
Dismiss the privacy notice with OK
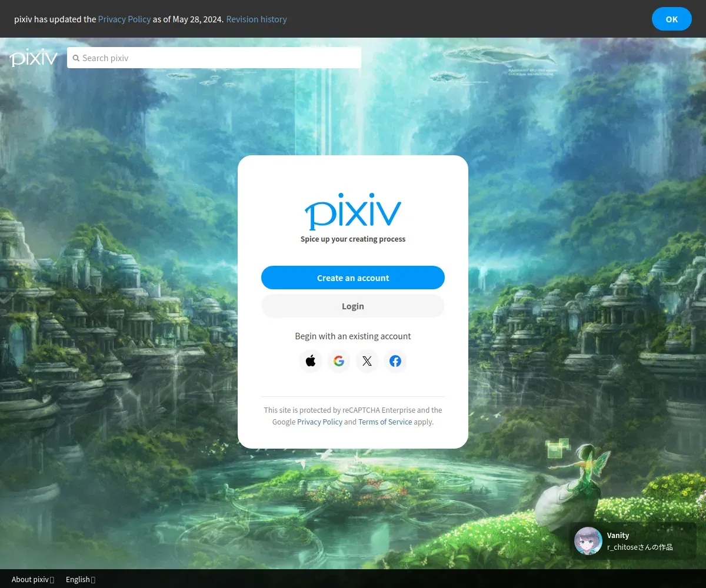click(x=672, y=19)
